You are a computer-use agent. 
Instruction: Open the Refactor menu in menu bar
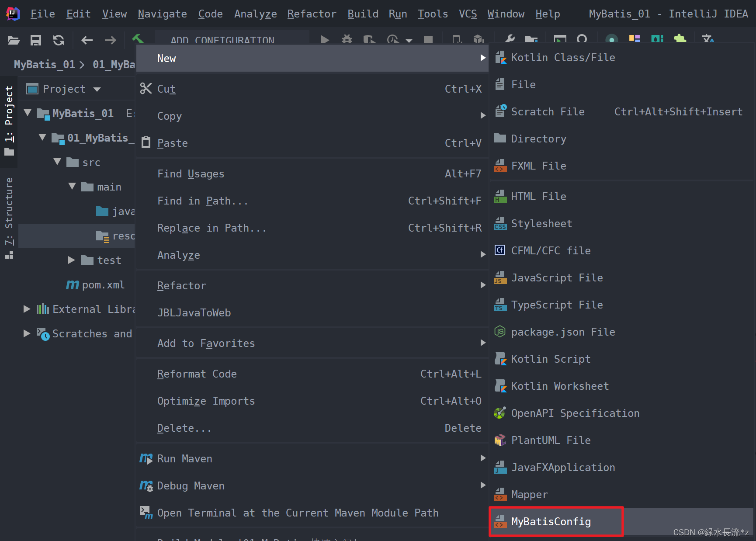(x=312, y=14)
